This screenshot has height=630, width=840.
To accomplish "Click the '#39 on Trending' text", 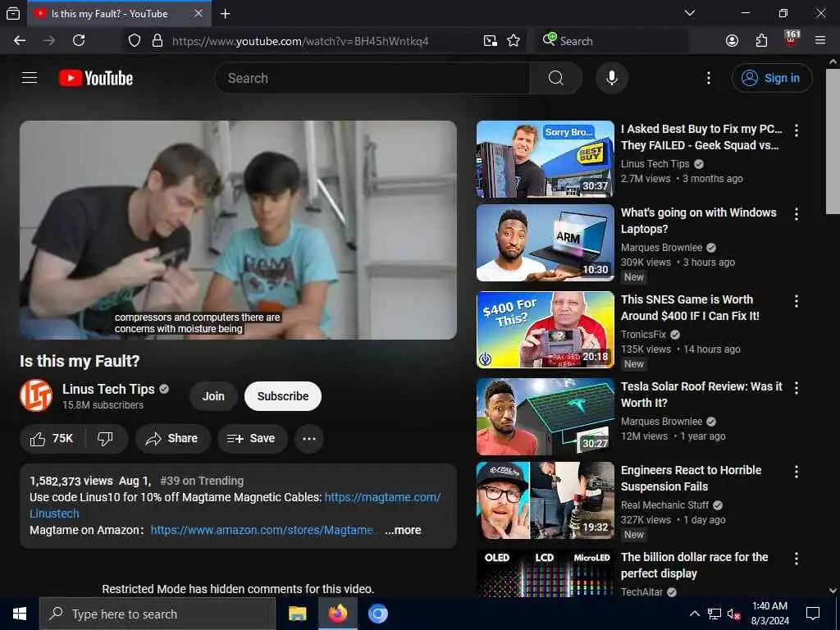I will pyautogui.click(x=202, y=481).
